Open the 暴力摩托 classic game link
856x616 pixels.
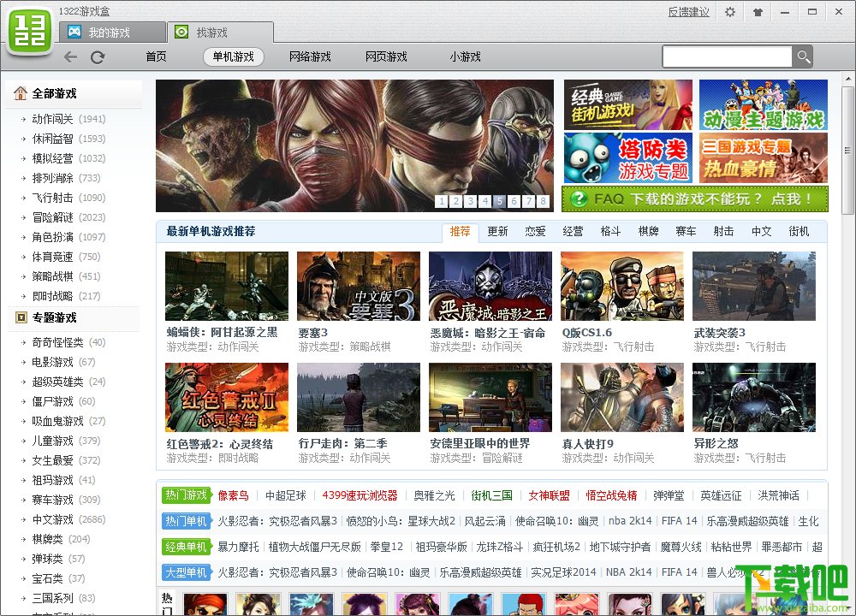pyautogui.click(x=238, y=547)
